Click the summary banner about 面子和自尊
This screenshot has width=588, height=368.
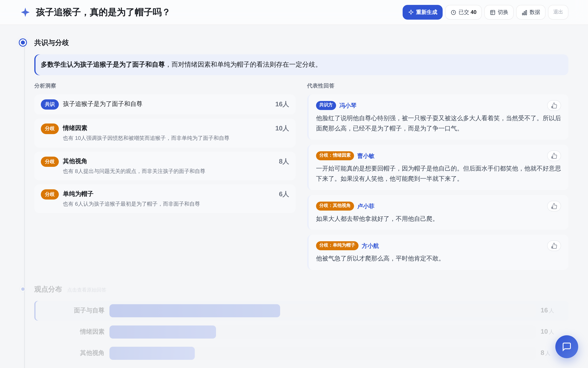pyautogui.click(x=301, y=64)
